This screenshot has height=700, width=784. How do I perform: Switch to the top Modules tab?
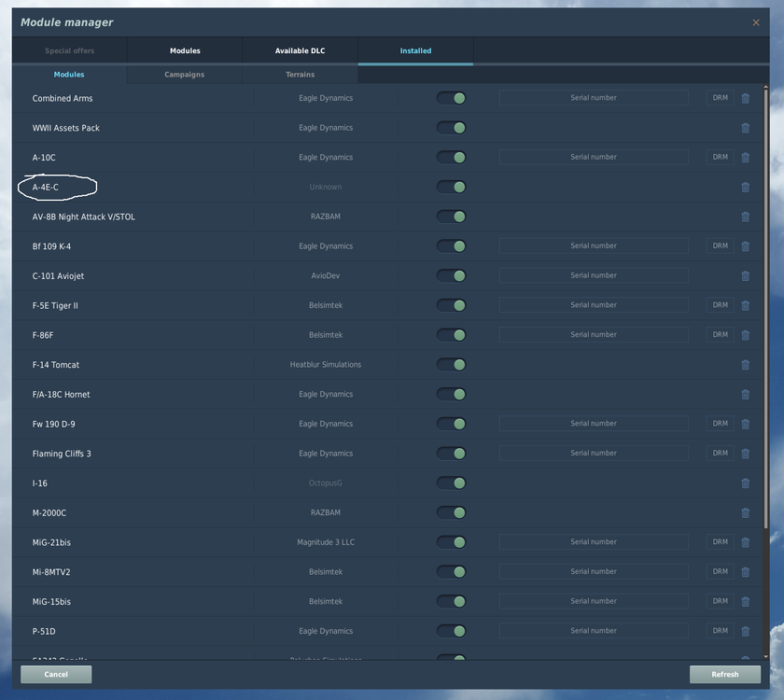click(185, 50)
